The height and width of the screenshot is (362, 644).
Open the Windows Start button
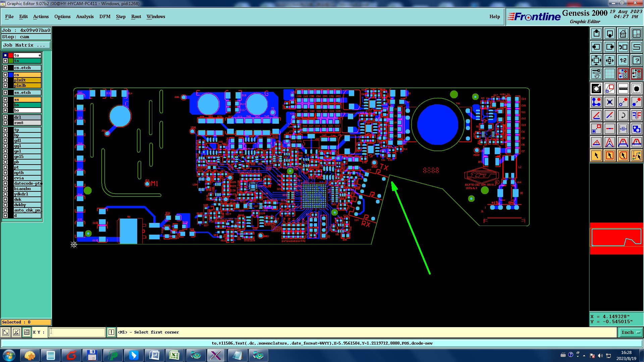click(9, 355)
